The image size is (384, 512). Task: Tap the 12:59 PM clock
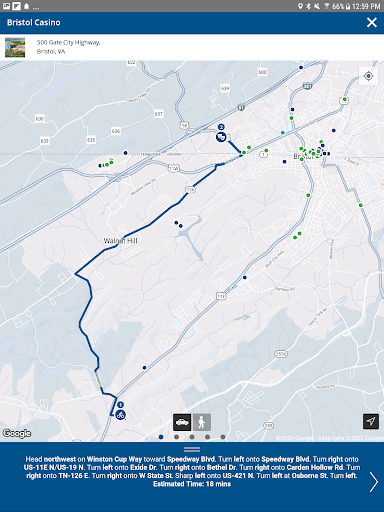point(366,6)
